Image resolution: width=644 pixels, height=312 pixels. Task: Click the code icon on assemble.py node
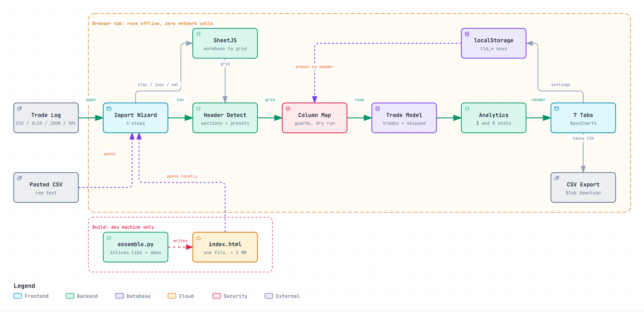pyautogui.click(x=109, y=238)
